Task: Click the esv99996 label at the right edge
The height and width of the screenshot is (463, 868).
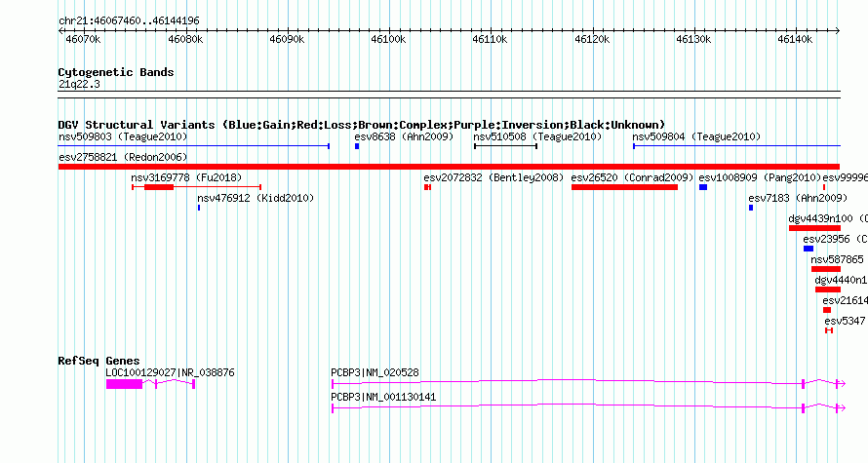Action: tap(846, 177)
